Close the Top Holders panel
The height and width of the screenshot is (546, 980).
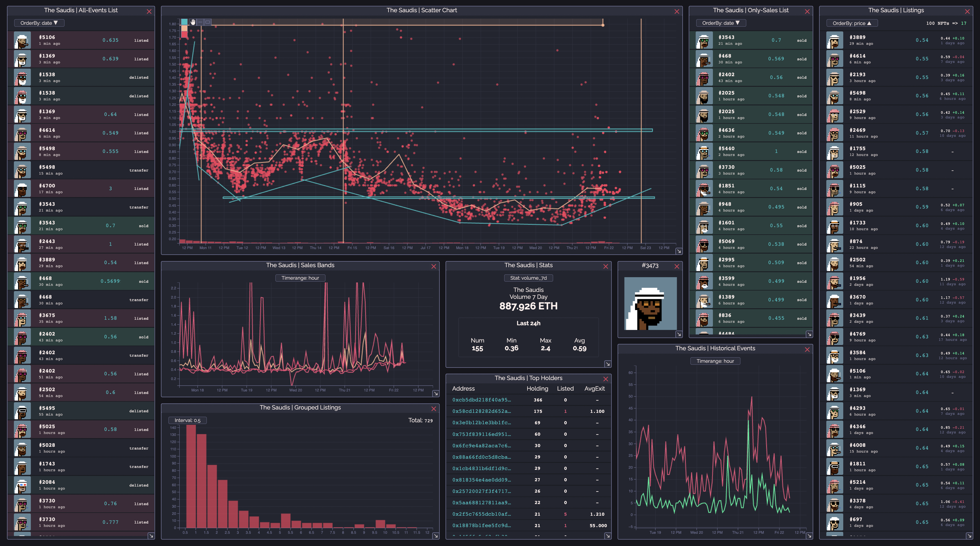tap(606, 379)
